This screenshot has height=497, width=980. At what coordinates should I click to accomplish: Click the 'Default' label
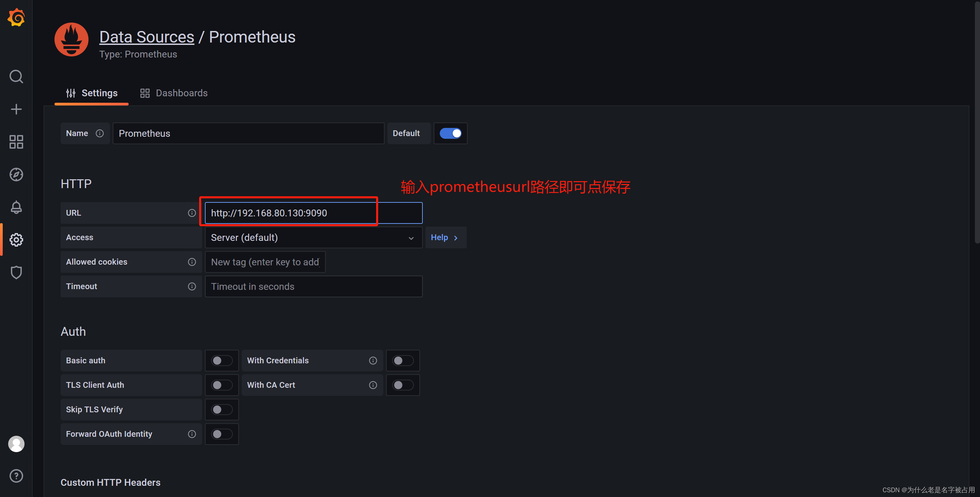point(406,133)
